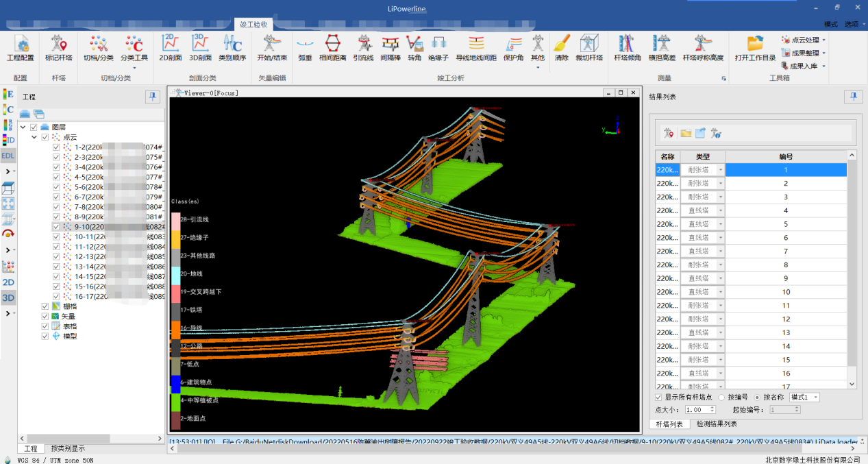868x464 pixels.
Task: Select the 按名称 radio button
Action: pyautogui.click(x=757, y=397)
